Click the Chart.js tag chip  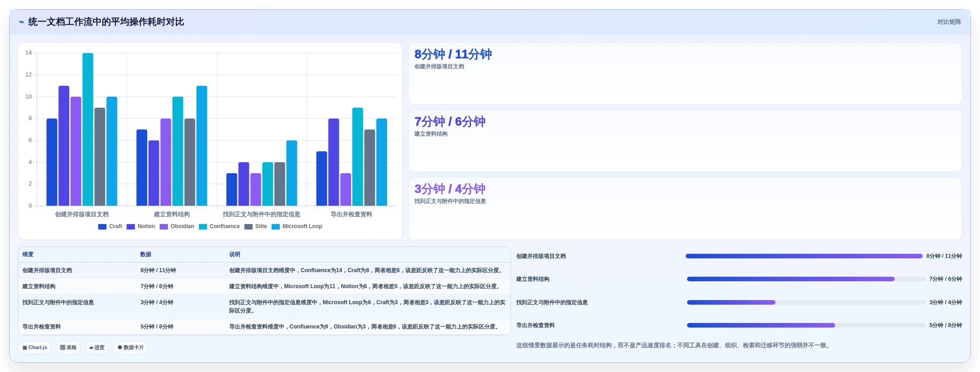tap(35, 348)
